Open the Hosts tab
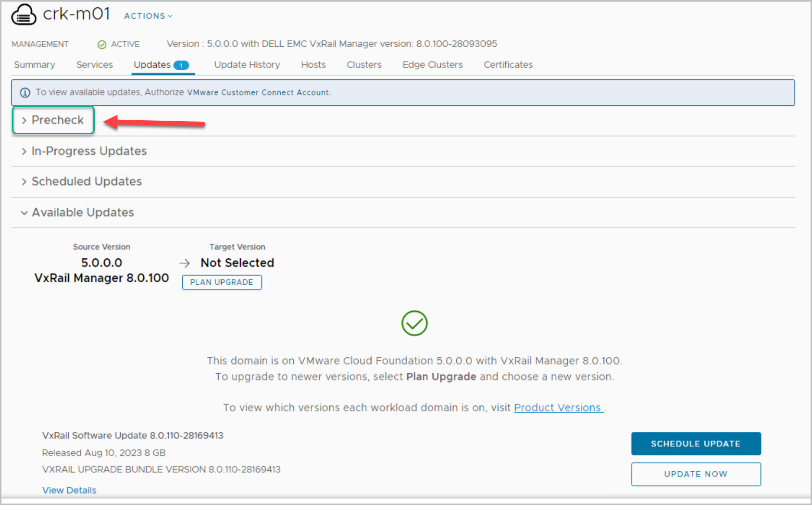This screenshot has height=505, width=812. (313, 64)
